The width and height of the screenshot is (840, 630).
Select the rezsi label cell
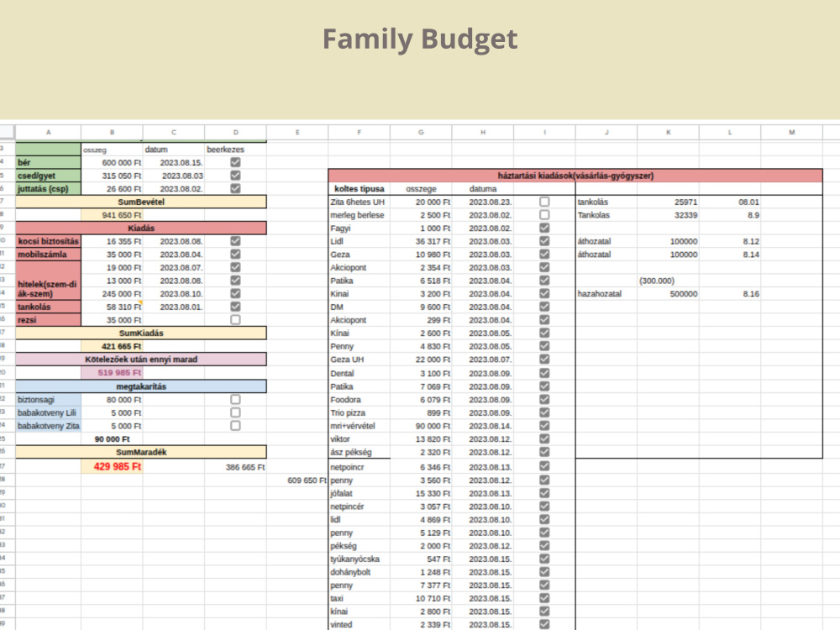point(48,320)
